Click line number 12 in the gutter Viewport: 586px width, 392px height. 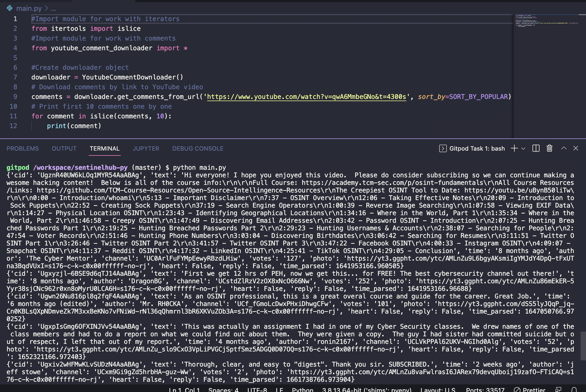pos(14,126)
